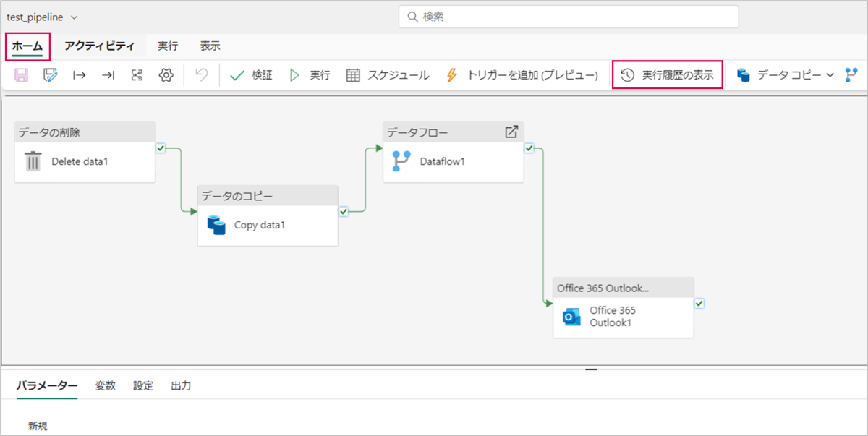The image size is (868, 436).
Task: Click the 検証 validate button
Action: click(251, 75)
